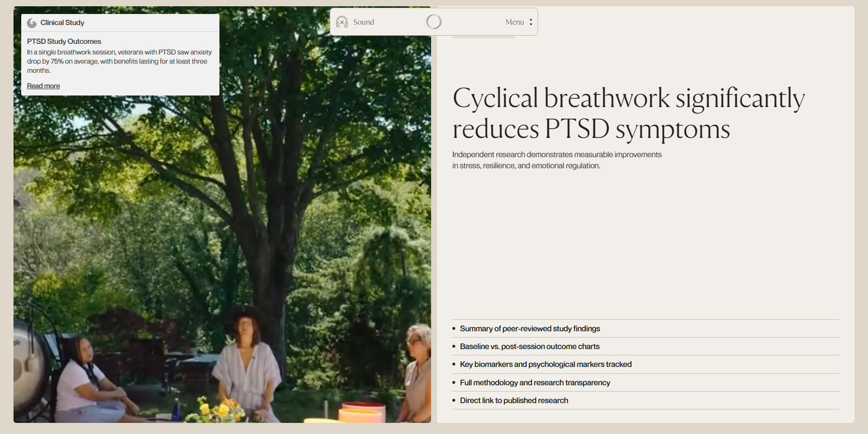
Task: Expand "Baseline vs. post-session outcome charts"
Action: point(529,346)
